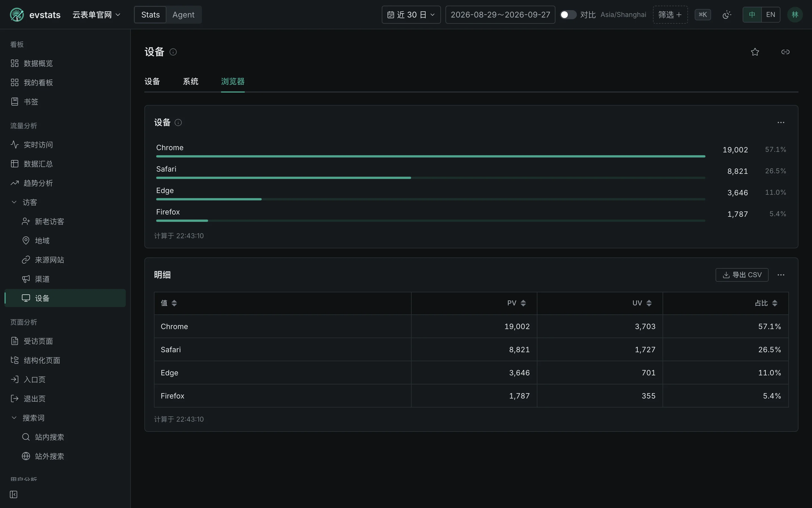
Task: Click the evstats logo icon
Action: [x=17, y=15]
